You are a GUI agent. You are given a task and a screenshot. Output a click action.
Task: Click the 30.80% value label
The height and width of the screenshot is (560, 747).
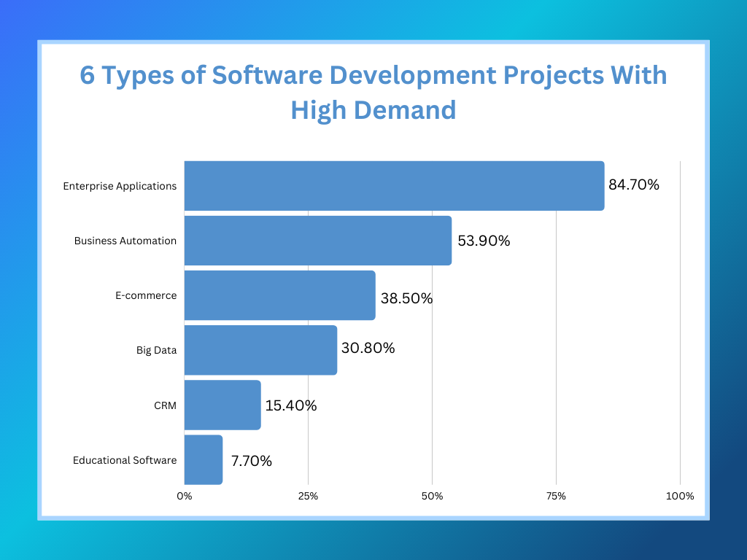pos(369,349)
